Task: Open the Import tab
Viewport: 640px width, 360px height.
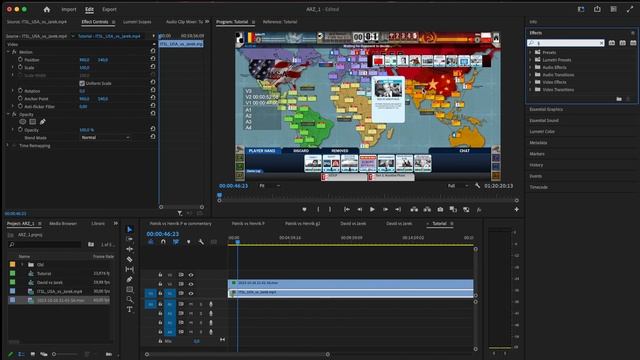Action: (69, 9)
